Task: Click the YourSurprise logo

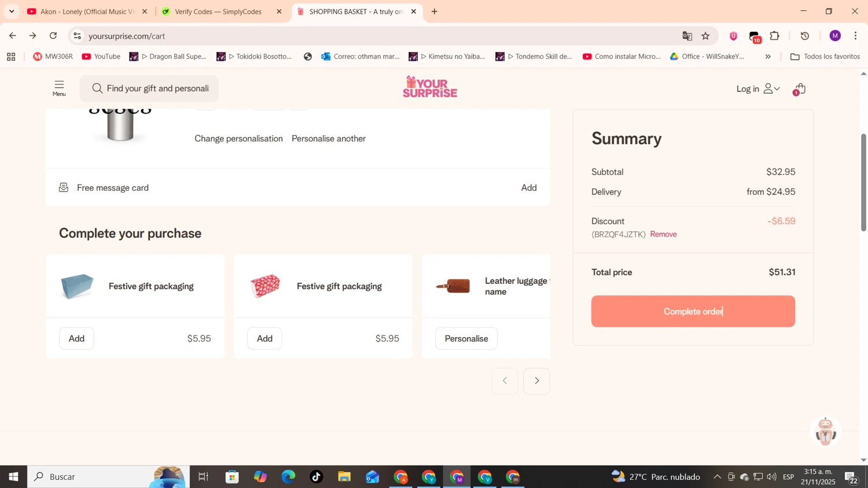Action: pos(430,87)
